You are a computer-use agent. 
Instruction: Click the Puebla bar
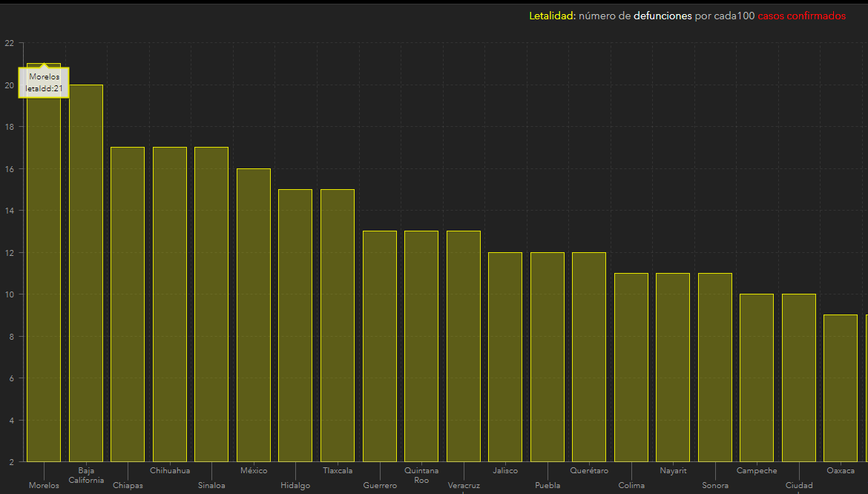(x=548, y=357)
